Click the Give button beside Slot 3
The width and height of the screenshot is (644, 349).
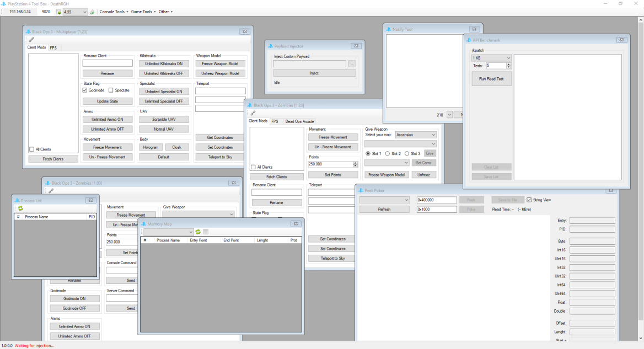430,154
